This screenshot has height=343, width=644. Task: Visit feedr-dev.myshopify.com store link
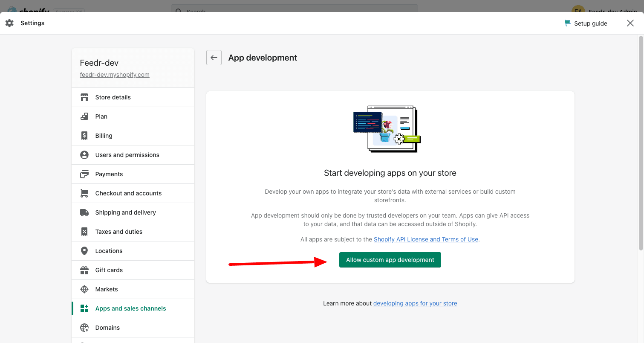click(x=115, y=75)
